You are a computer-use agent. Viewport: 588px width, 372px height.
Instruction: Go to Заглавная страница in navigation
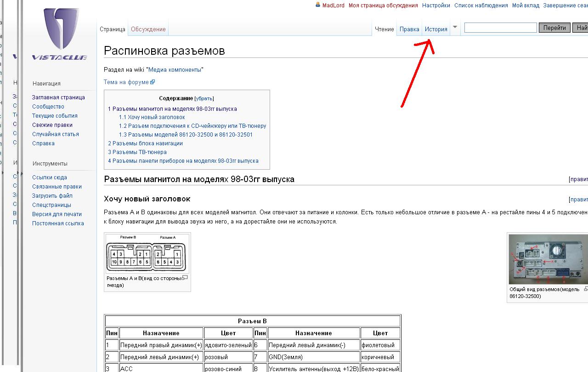(x=58, y=97)
